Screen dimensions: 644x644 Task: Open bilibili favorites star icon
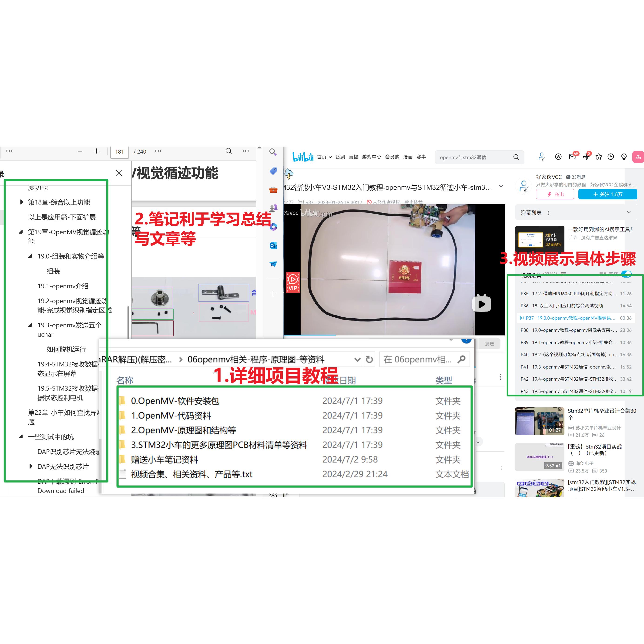pyautogui.click(x=599, y=157)
